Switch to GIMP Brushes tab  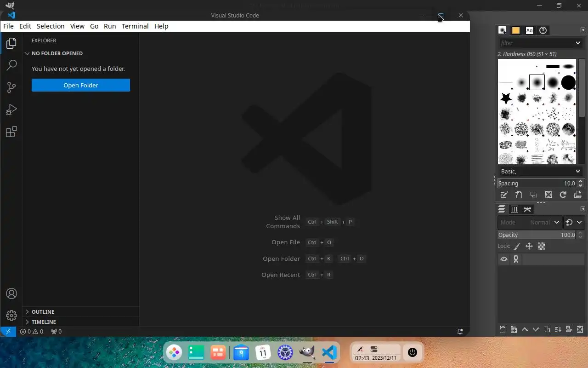(x=503, y=30)
